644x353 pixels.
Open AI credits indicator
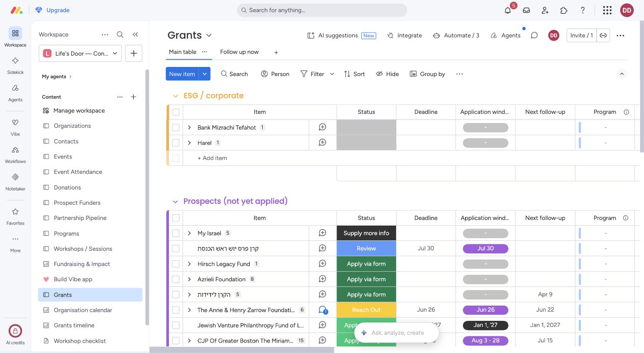15,334
